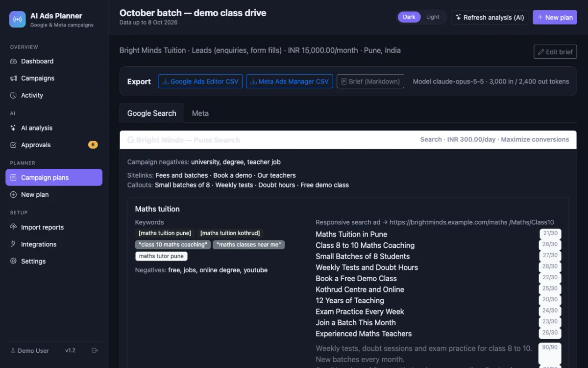Click the Maths tuition ad group title

[157, 209]
